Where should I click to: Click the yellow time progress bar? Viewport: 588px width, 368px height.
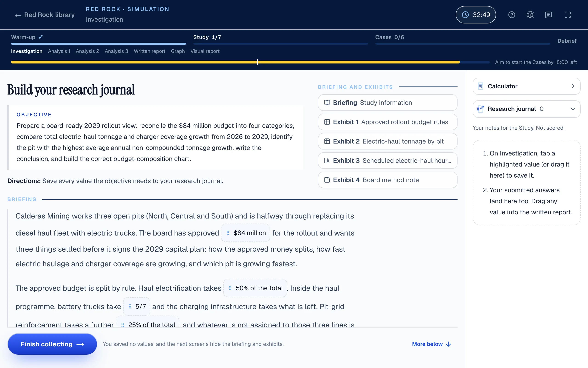point(235,62)
